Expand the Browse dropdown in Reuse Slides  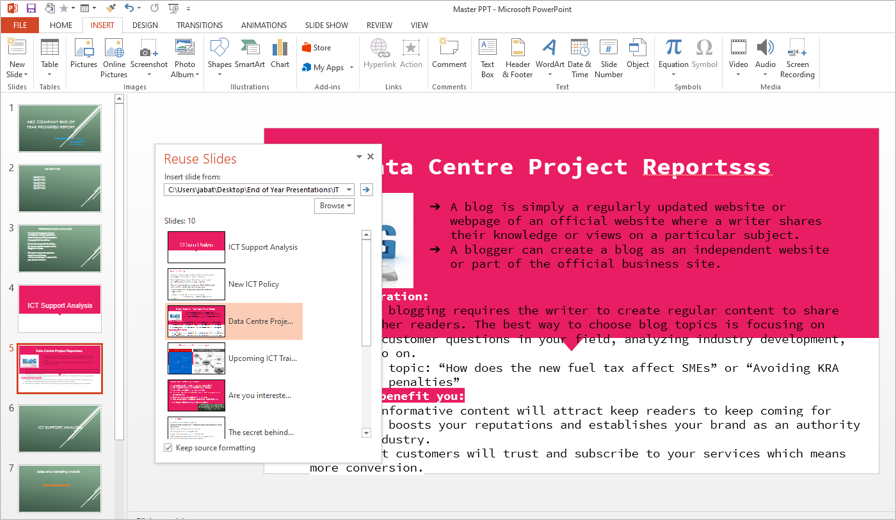335,206
